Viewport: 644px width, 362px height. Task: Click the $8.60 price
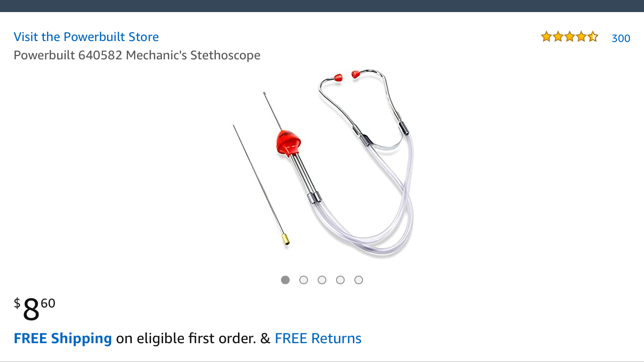click(x=35, y=309)
